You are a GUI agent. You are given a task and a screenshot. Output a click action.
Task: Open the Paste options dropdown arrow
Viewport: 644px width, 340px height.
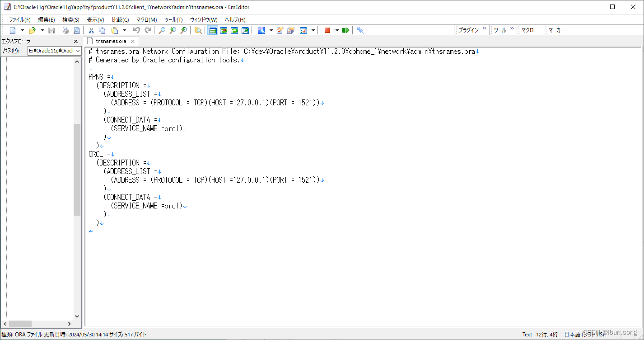124,30
